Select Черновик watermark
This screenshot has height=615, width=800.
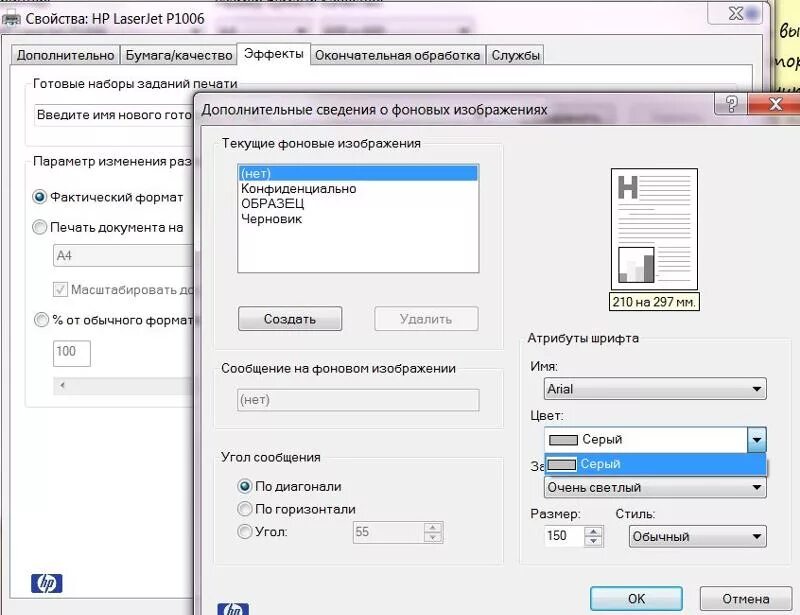[358, 219]
